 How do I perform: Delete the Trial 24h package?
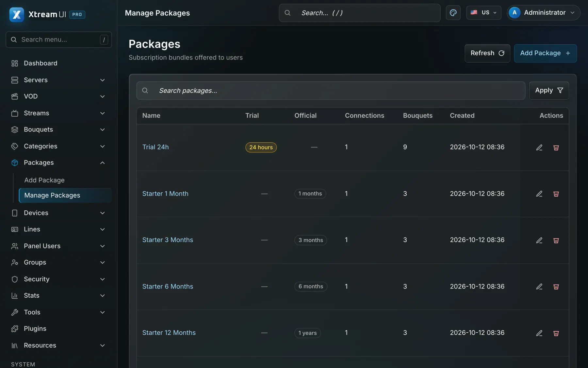pos(556,148)
